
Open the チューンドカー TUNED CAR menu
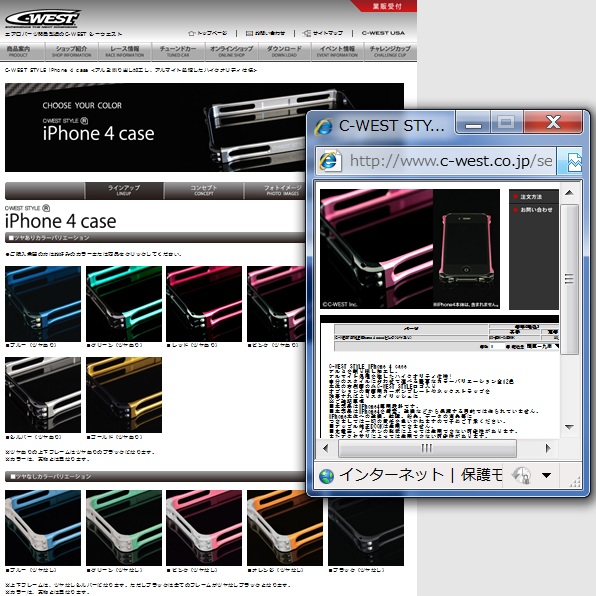point(178,51)
